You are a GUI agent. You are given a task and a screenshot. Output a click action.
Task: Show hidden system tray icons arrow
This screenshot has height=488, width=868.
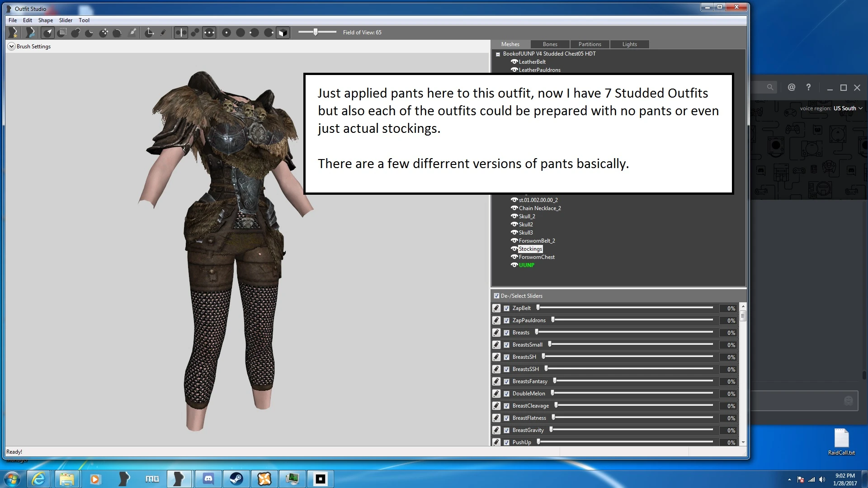coord(789,479)
